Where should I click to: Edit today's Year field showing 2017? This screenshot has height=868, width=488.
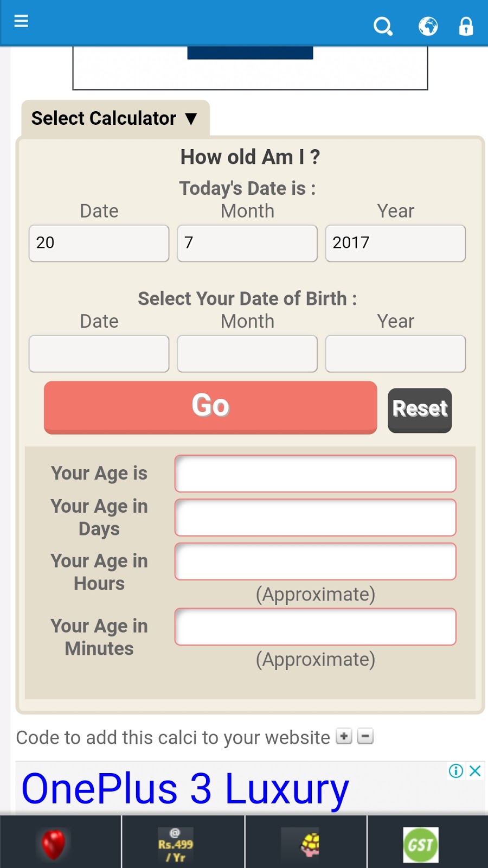coord(395,243)
